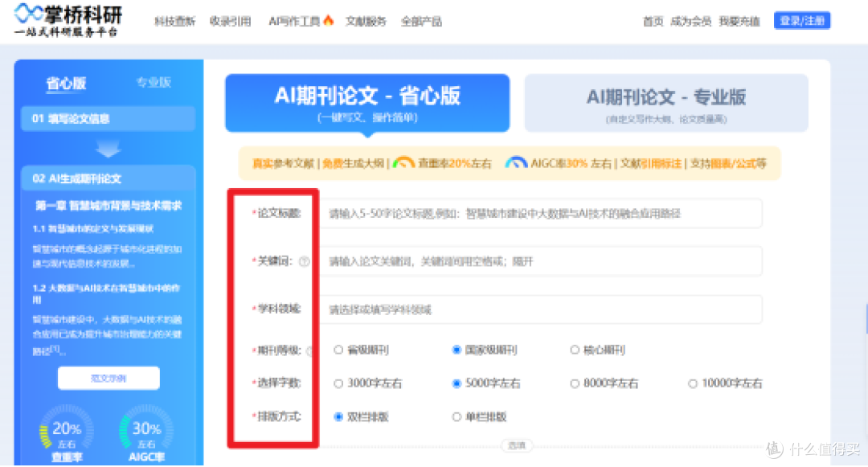Click the section title 1.2 大数据与AI技术
The width and height of the screenshot is (868, 467).
click(x=106, y=294)
